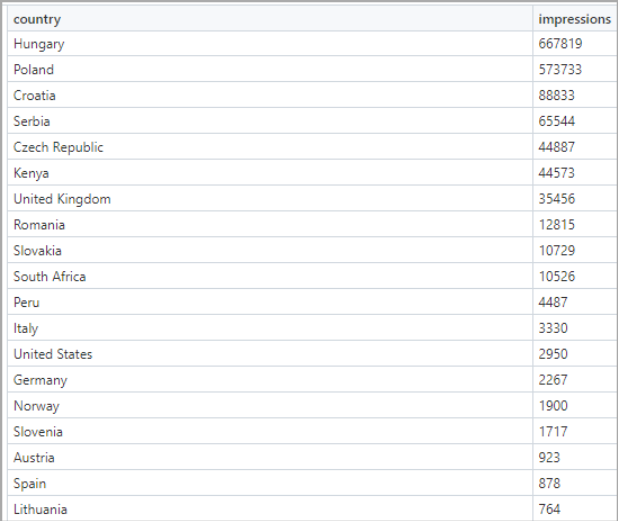Click impressions value 88833

[x=556, y=96]
